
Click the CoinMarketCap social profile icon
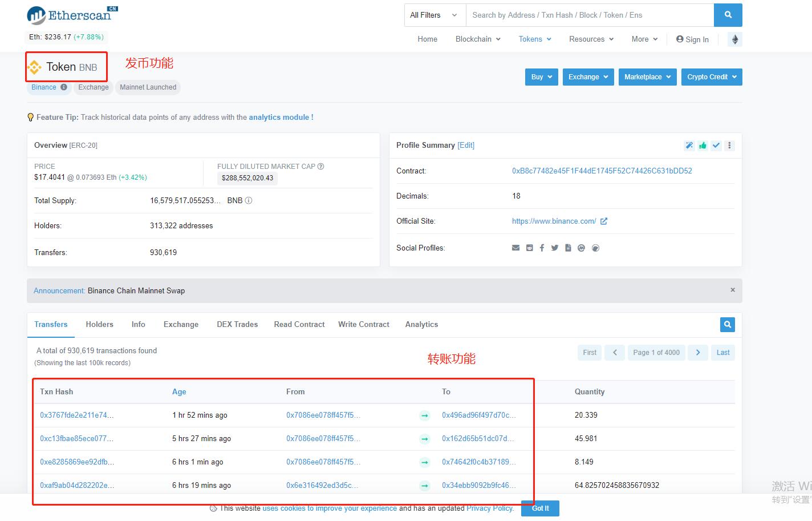tap(581, 248)
